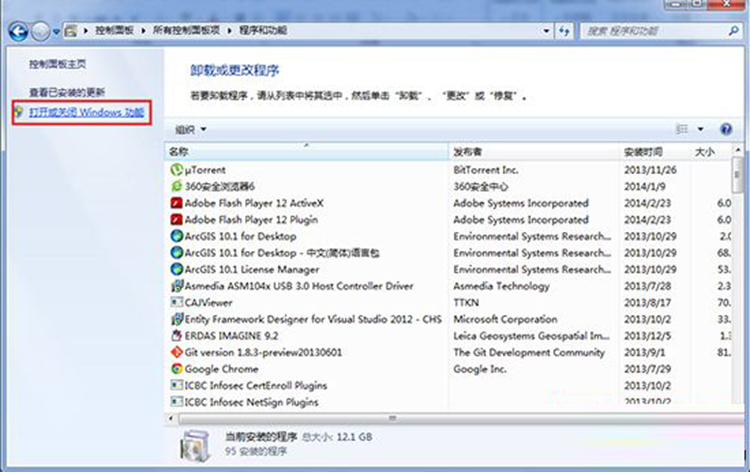Select Adobe Flash Player 12 ActiveX icon
This screenshot has height=475, width=750.
pyautogui.click(x=176, y=203)
